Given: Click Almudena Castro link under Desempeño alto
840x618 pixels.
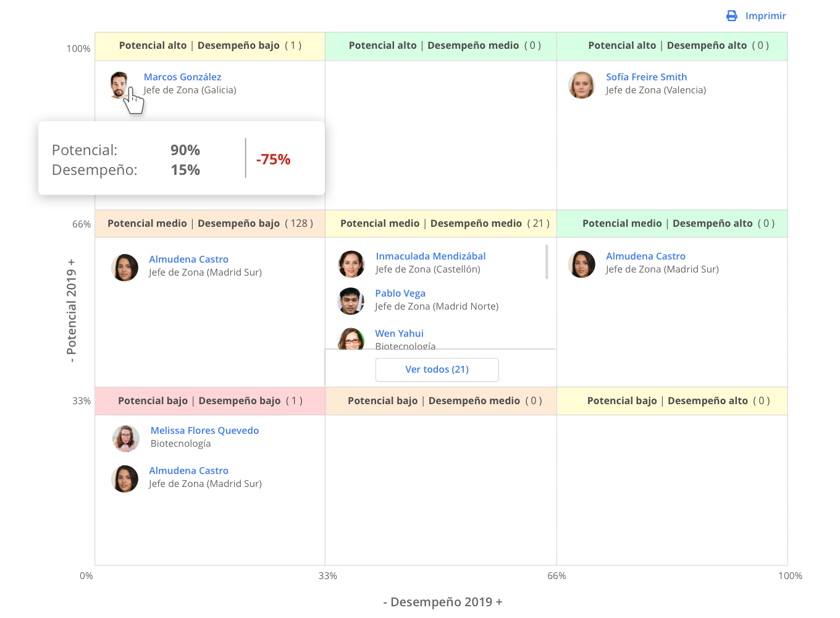Looking at the screenshot, I should point(645,256).
